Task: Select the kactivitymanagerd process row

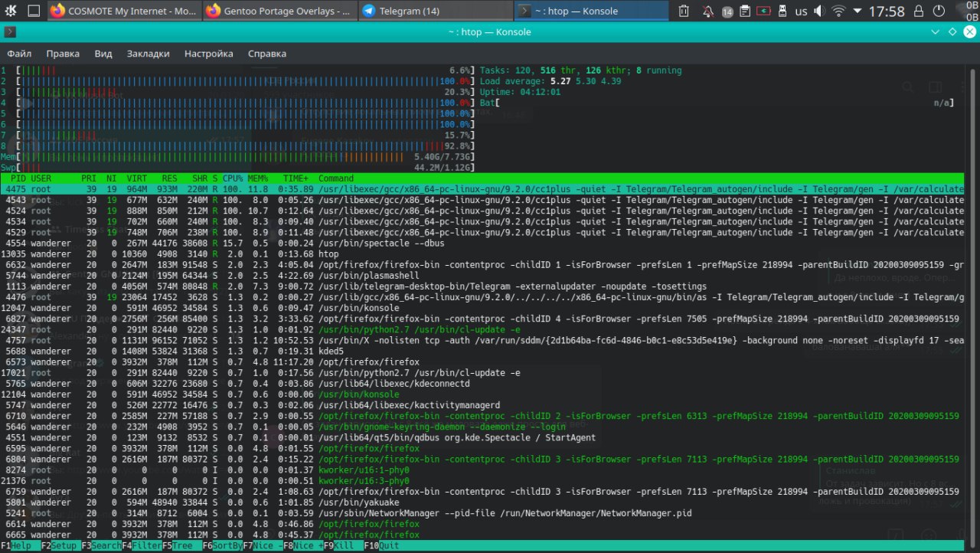Action: (482, 405)
